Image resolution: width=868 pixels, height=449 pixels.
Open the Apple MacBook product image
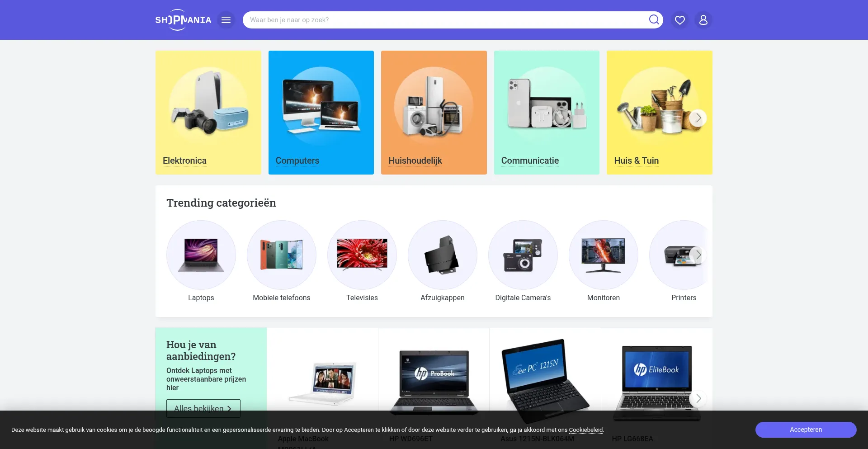click(x=323, y=384)
